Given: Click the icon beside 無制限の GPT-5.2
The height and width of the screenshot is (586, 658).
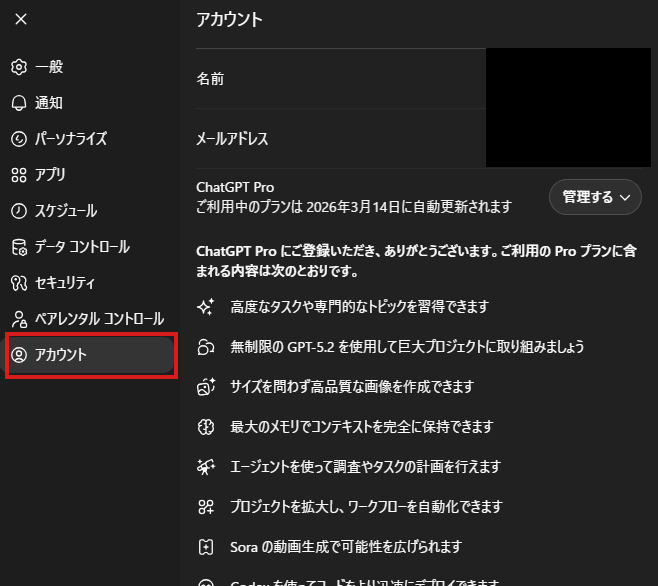Looking at the screenshot, I should pyautogui.click(x=206, y=346).
